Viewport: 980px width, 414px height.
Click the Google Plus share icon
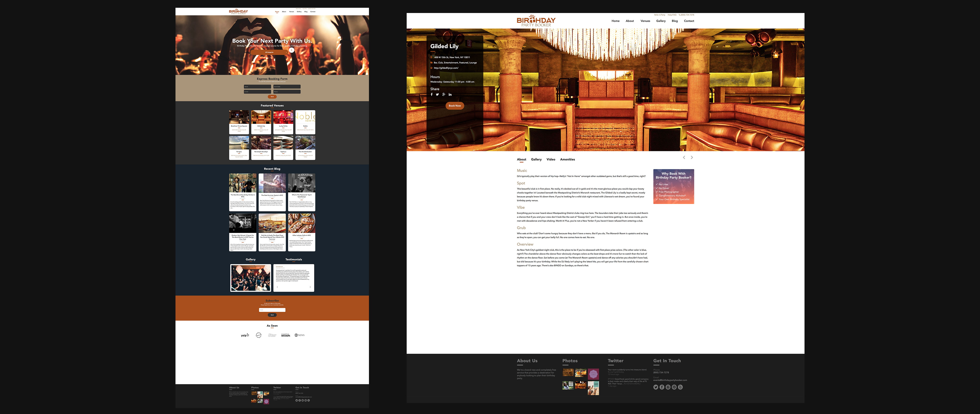pyautogui.click(x=444, y=94)
